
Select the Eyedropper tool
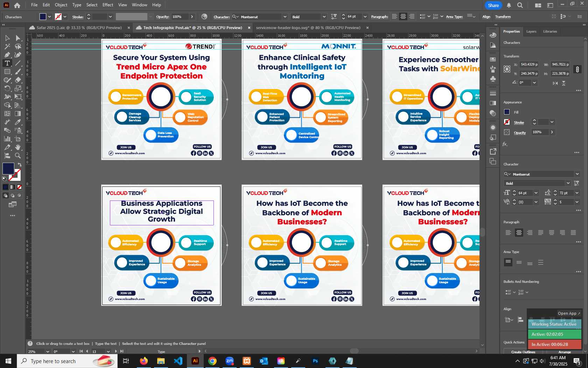18,122
